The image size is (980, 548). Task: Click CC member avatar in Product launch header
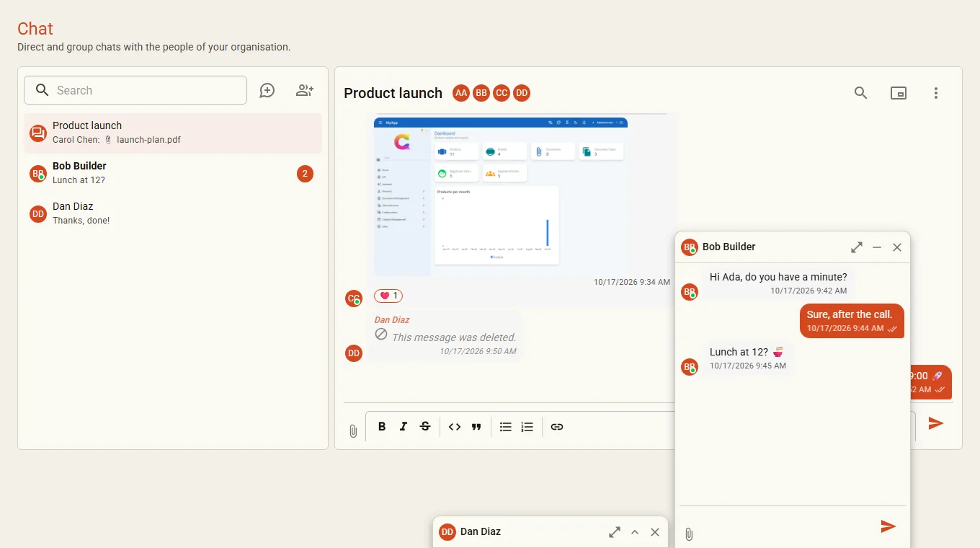tap(502, 93)
